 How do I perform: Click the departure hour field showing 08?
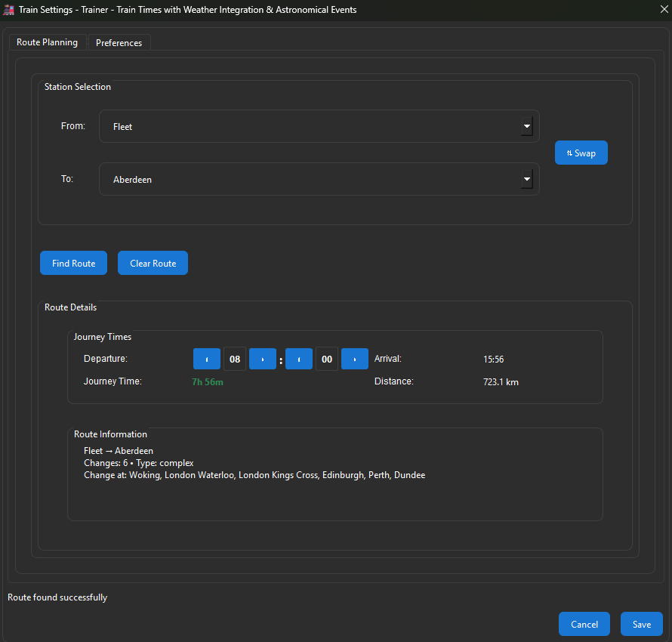tap(235, 359)
